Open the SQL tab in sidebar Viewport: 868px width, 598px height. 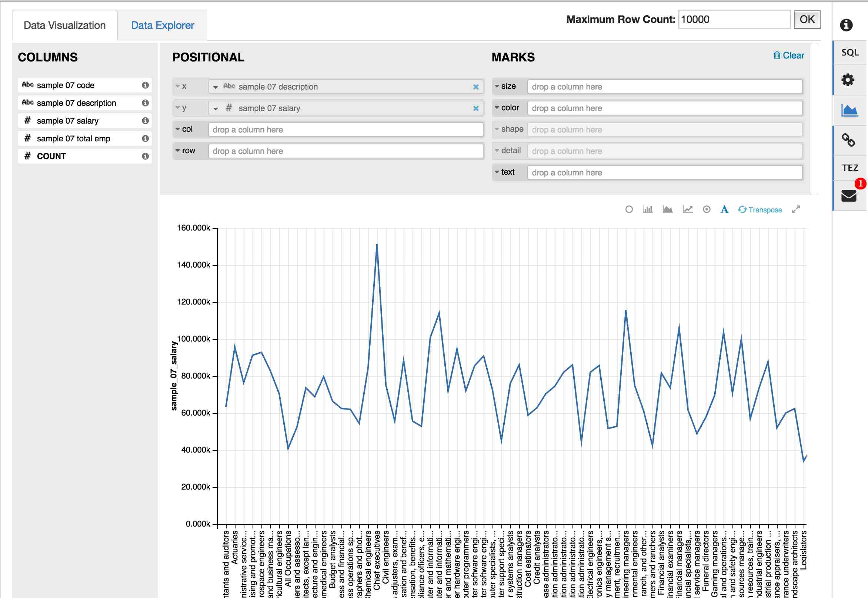pos(849,53)
